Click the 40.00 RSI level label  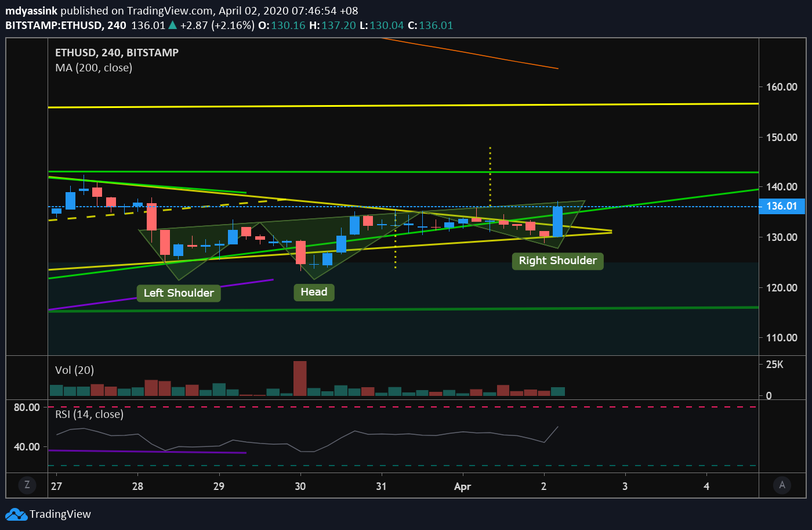(x=27, y=446)
